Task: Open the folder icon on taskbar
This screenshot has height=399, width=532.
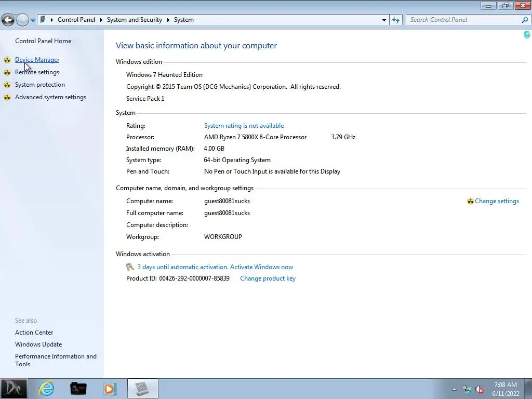Action: point(78,389)
